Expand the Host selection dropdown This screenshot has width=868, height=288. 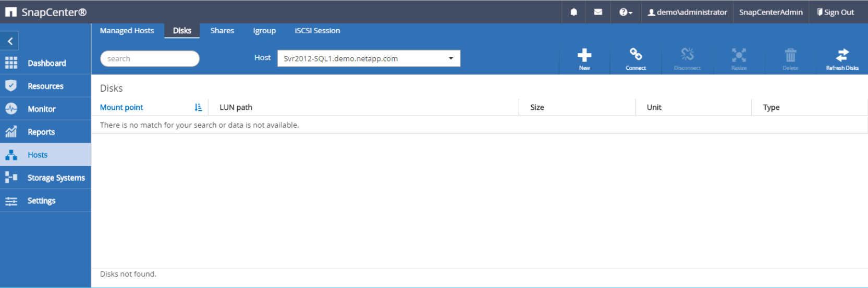[x=450, y=58]
